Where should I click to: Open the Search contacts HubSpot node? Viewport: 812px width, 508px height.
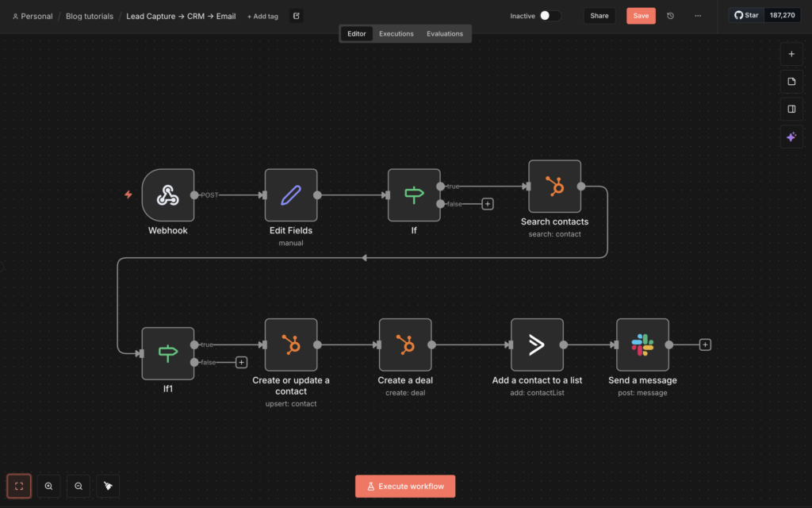pos(554,186)
